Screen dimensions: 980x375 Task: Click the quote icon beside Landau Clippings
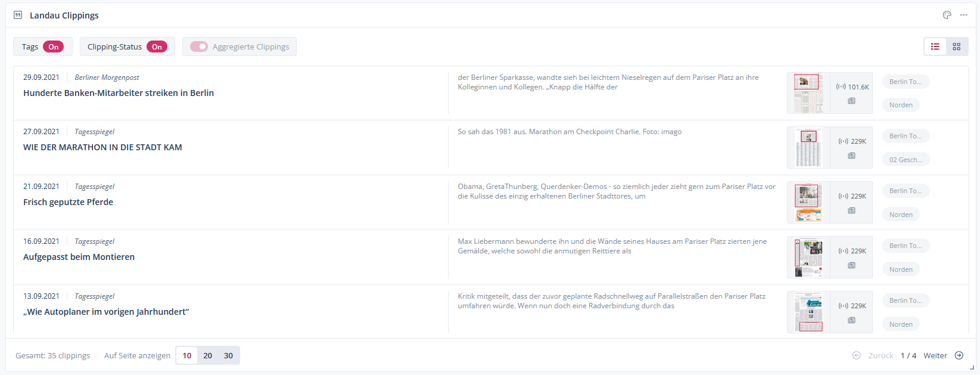18,15
